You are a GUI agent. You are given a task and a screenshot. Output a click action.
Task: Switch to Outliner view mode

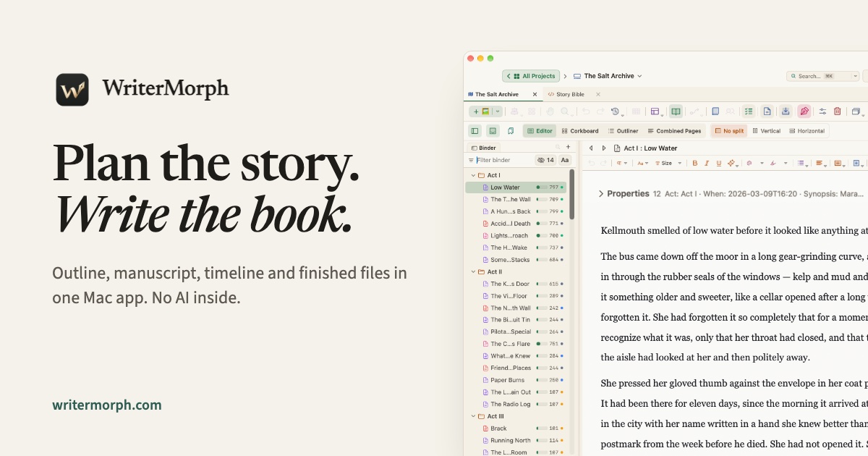[x=623, y=131]
